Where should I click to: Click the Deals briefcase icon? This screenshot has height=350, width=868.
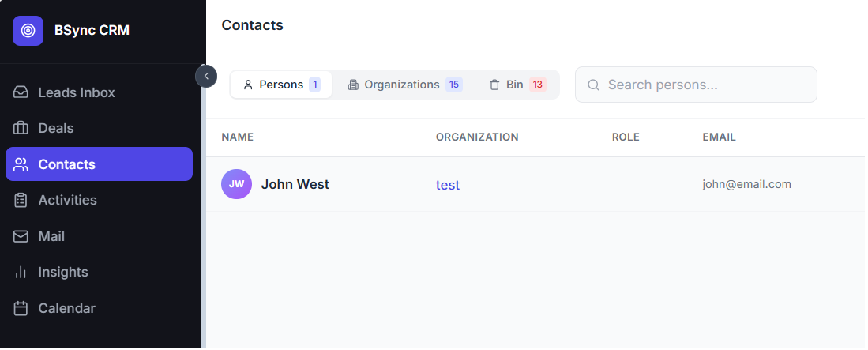tap(21, 129)
